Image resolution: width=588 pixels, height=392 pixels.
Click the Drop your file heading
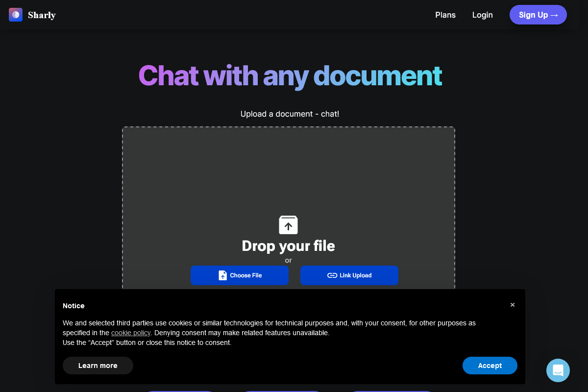pyautogui.click(x=289, y=245)
